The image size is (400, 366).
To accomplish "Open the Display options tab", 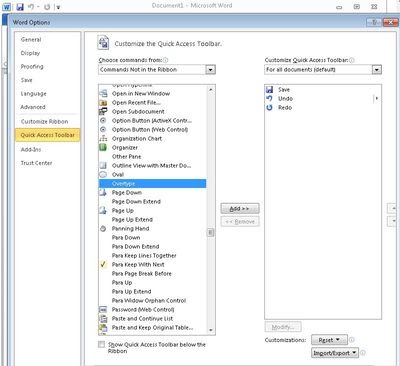I will (x=30, y=53).
